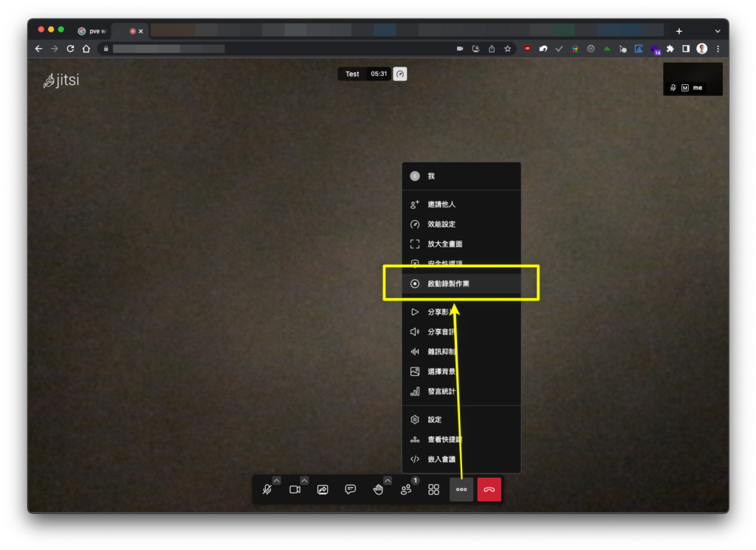Screen dimensions: 756x550
Task: Toggle tile view layout
Action: (x=433, y=489)
